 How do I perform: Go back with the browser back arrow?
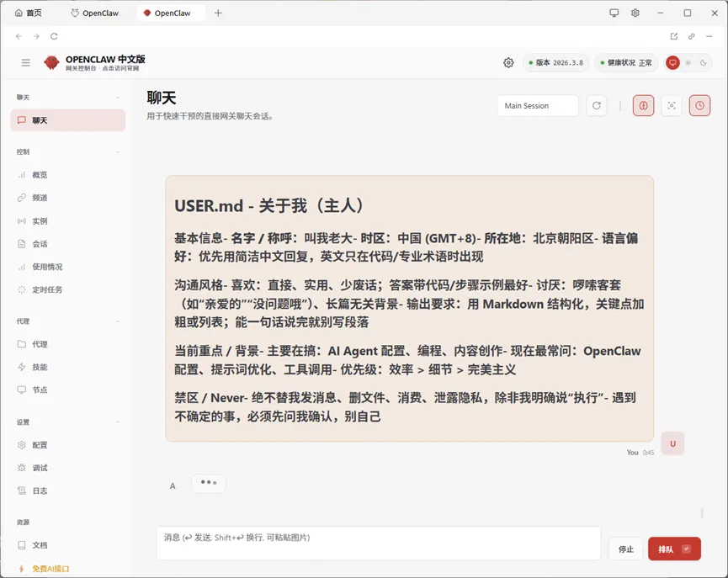[x=19, y=36]
